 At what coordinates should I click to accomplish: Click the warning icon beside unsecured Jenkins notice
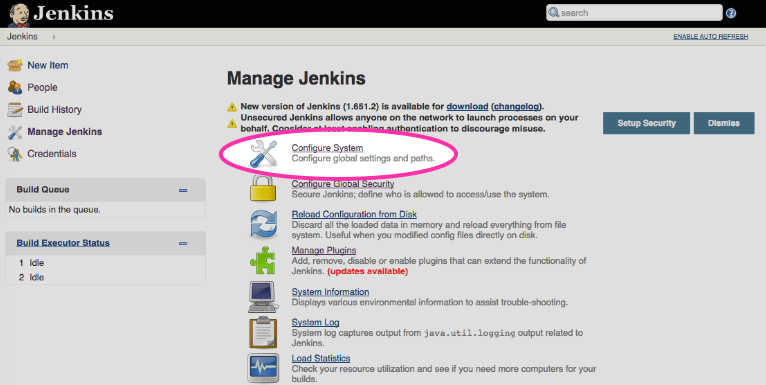point(232,124)
